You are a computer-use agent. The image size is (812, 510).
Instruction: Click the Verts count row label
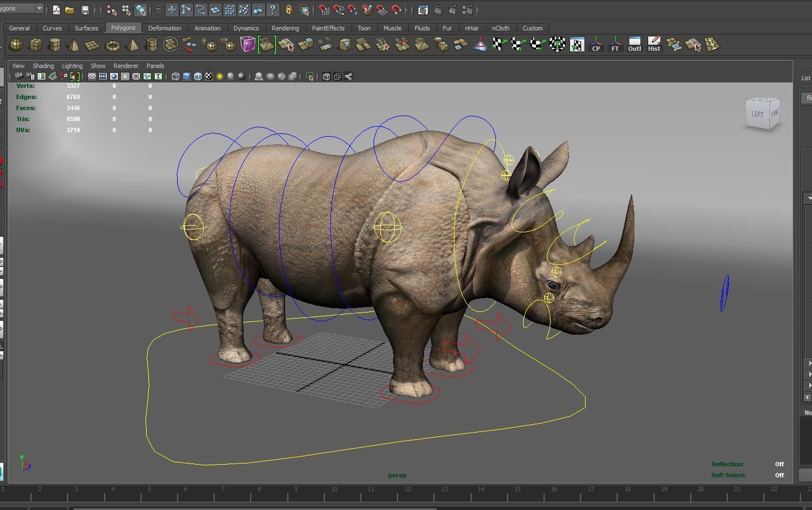(25, 86)
